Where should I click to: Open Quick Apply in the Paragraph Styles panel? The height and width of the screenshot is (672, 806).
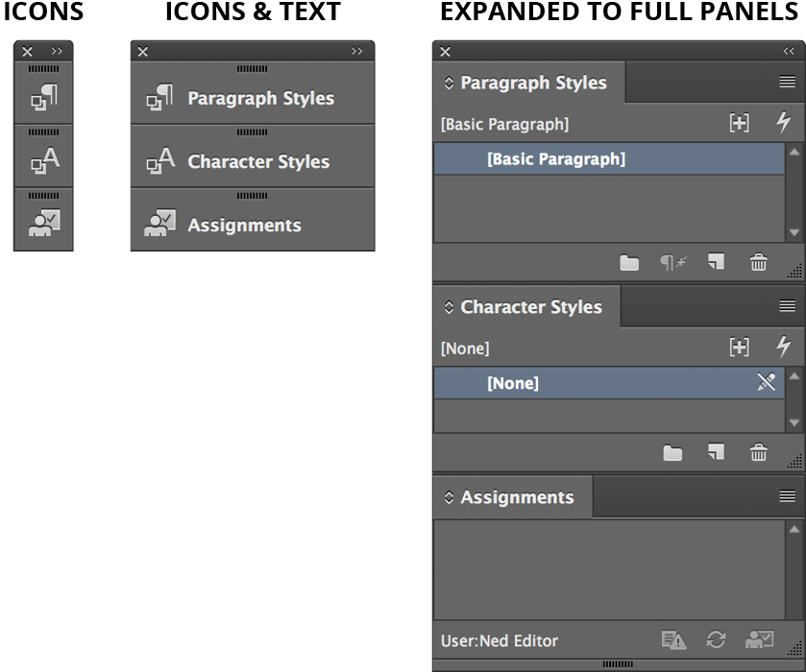tap(784, 123)
